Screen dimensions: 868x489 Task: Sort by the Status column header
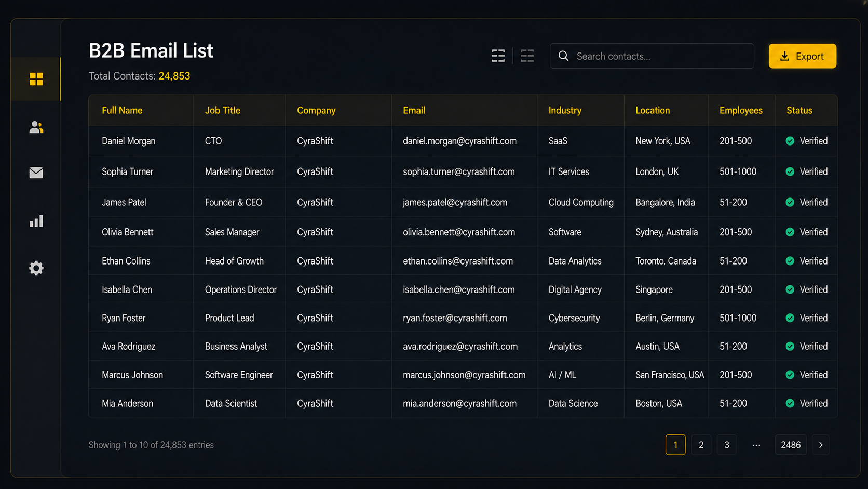click(x=799, y=110)
